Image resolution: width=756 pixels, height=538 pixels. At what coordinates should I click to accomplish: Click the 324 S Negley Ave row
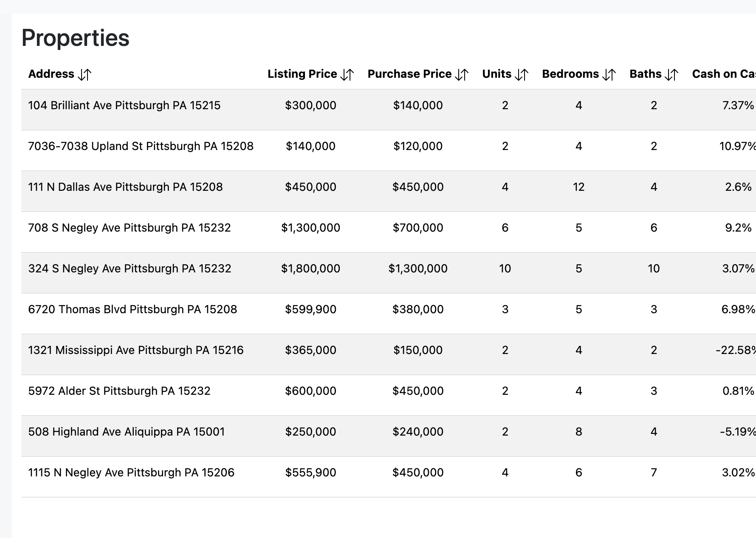click(130, 269)
